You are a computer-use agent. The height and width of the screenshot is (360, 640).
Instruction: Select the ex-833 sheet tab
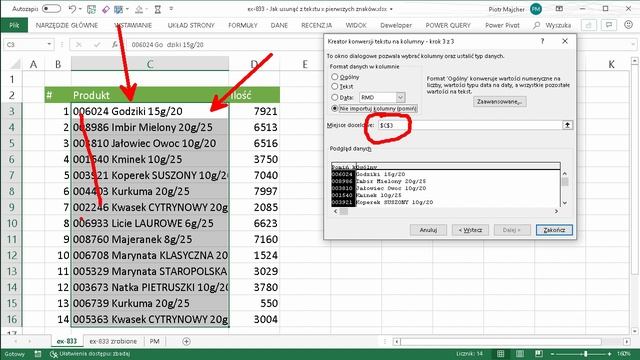point(67,341)
